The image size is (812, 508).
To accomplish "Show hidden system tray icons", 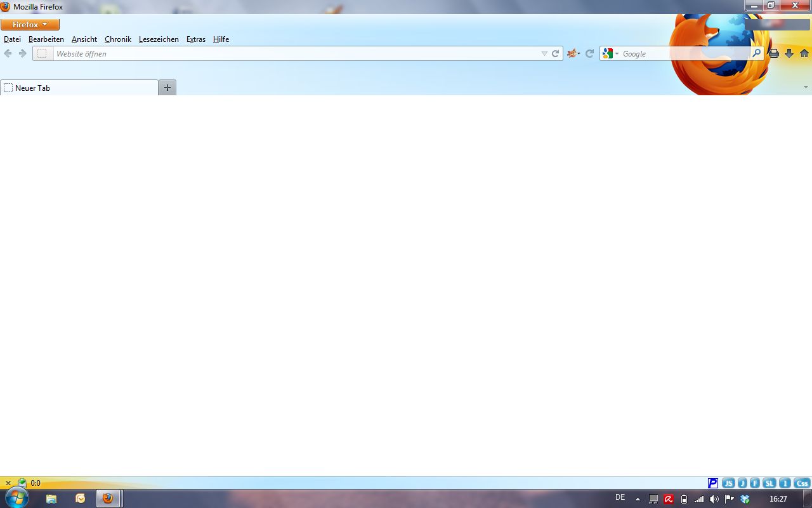I will pos(638,499).
